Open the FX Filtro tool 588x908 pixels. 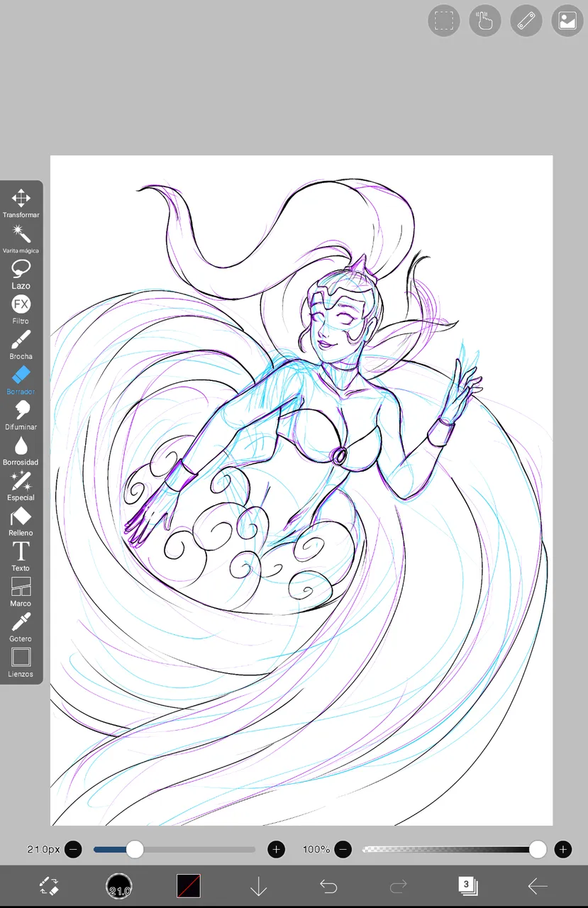(x=21, y=309)
